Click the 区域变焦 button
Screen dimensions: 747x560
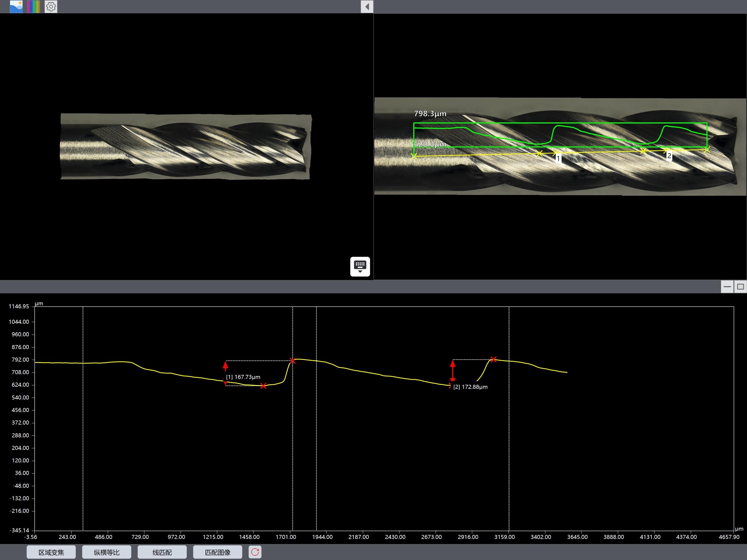point(51,552)
